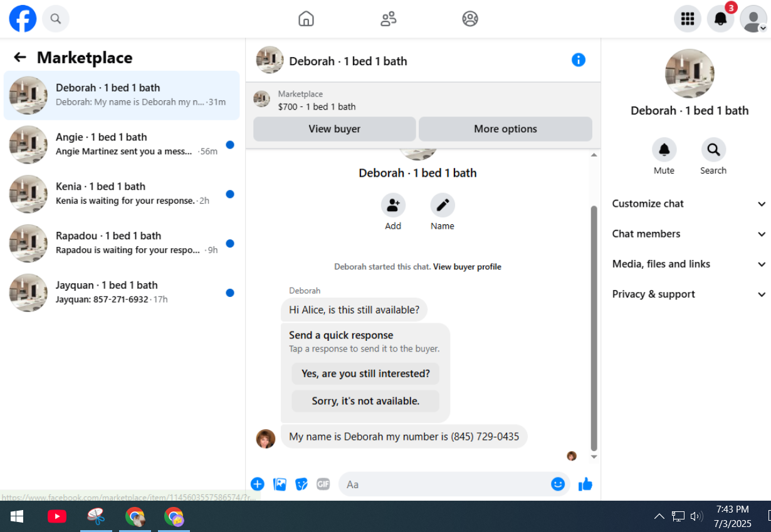Screen dimensions: 771x532
Task: Choose a sticker icon in composer
Action: point(302,484)
